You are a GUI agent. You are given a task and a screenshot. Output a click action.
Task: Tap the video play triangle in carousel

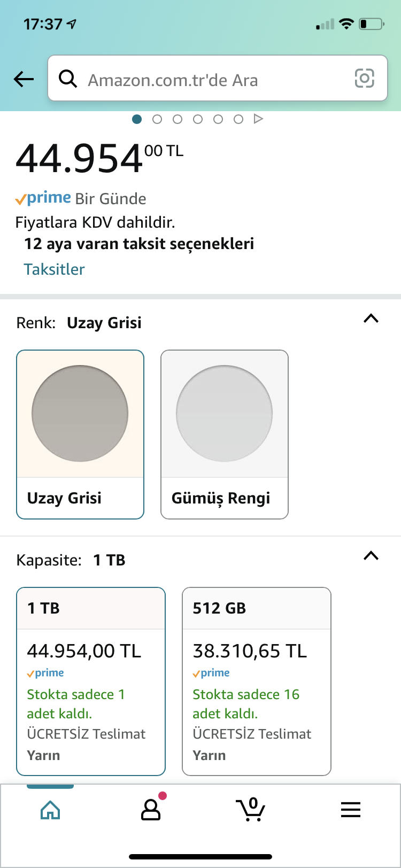coord(258,119)
